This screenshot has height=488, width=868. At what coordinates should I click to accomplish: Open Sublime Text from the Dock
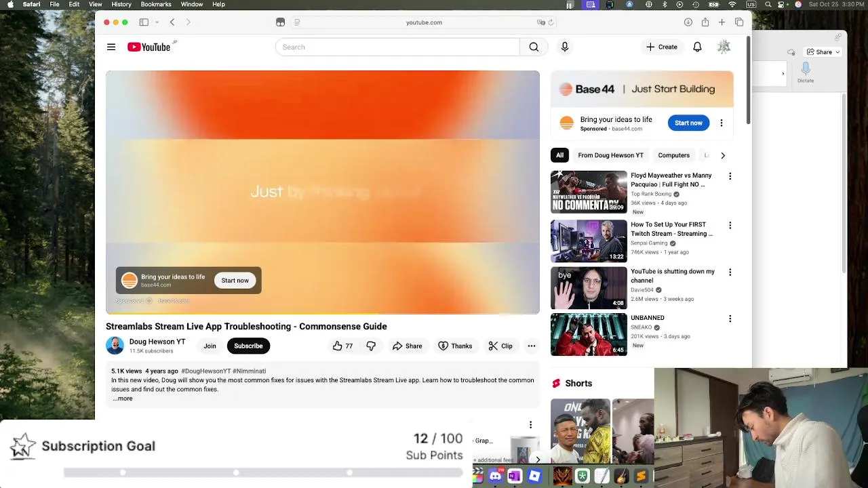(x=641, y=476)
